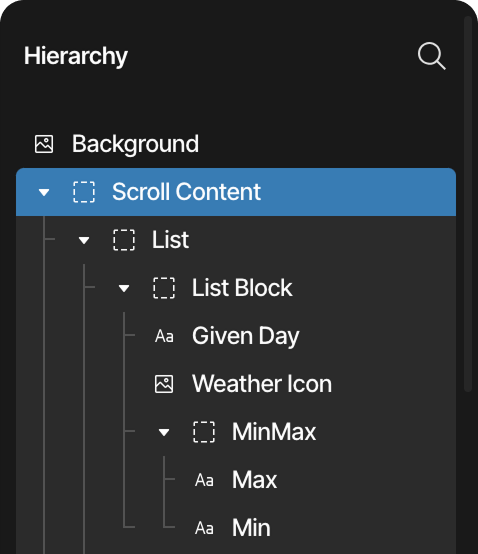Click the Background image layer icon
Viewport: 478px width, 554px height.
point(44,144)
